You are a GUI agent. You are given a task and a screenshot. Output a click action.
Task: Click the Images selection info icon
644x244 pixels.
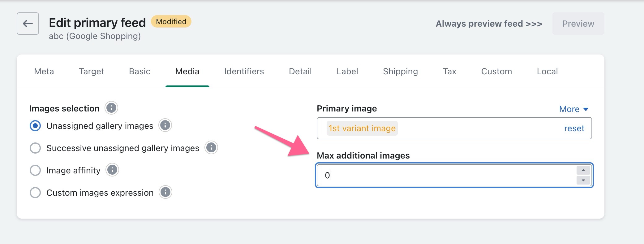(111, 108)
